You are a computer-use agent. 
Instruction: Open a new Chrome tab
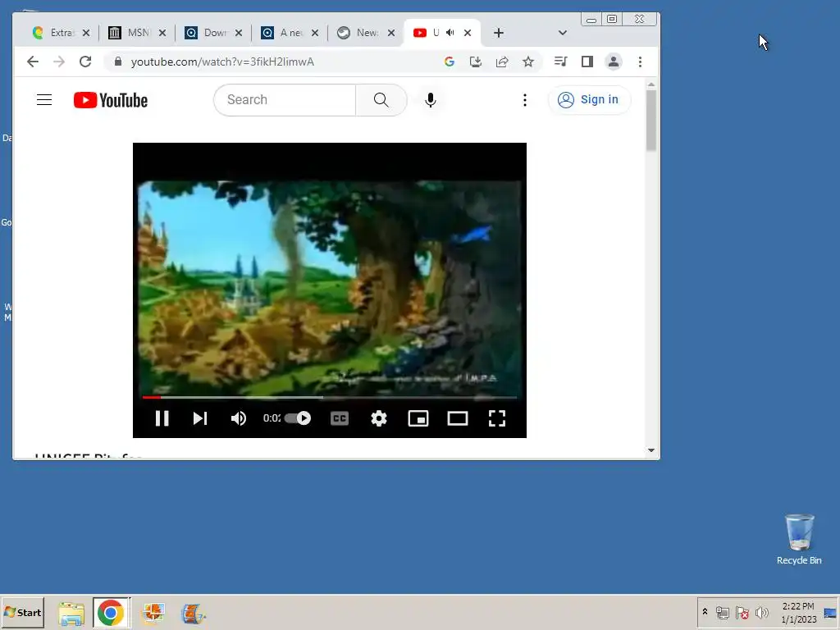tap(499, 33)
